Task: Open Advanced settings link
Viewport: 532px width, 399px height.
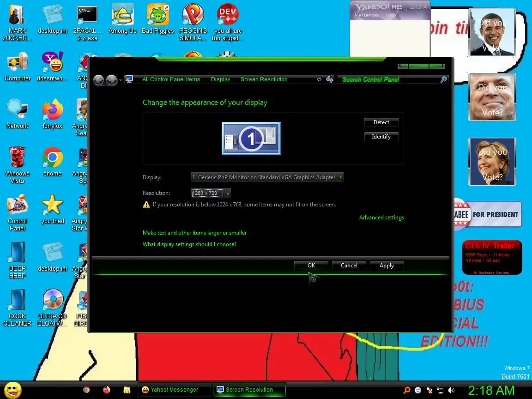Action: coord(382,218)
